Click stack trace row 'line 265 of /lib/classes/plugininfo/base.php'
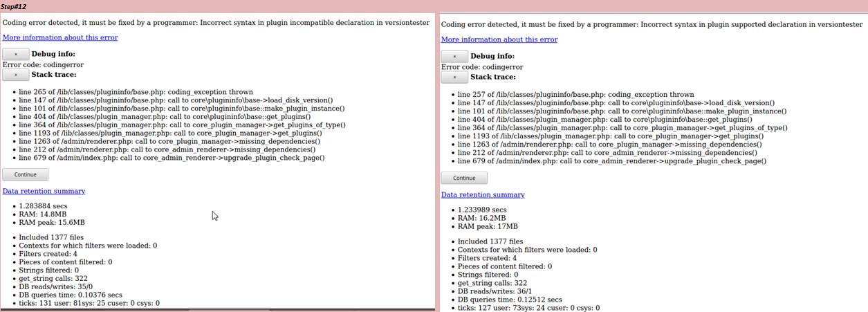The width and height of the screenshot is (868, 312). pos(136,91)
